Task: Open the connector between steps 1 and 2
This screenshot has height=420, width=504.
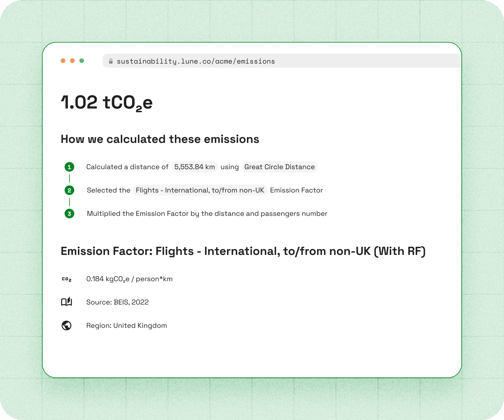Action: click(x=69, y=178)
